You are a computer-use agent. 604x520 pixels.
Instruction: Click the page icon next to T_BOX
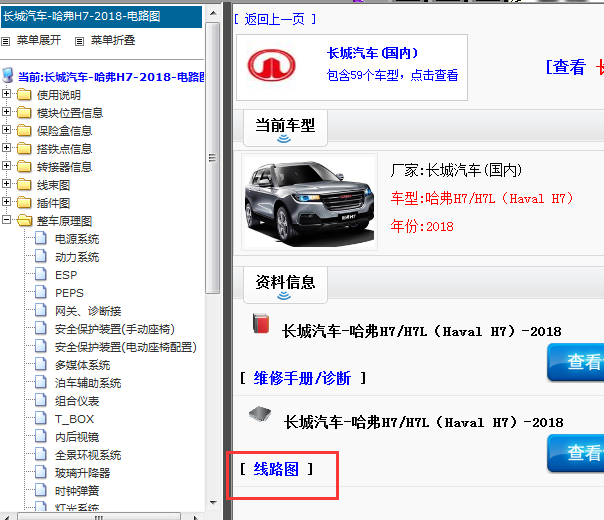(41, 418)
